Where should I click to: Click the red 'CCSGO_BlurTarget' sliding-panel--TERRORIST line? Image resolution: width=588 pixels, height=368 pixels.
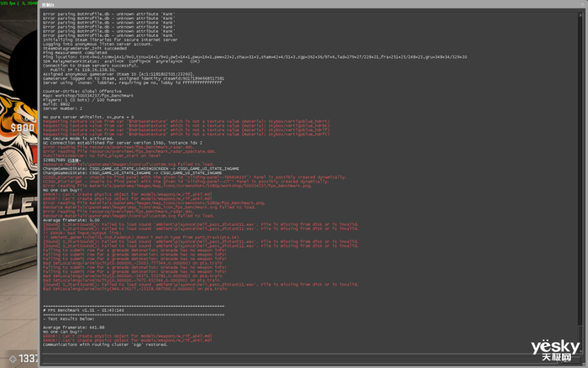pyautogui.click(x=194, y=177)
